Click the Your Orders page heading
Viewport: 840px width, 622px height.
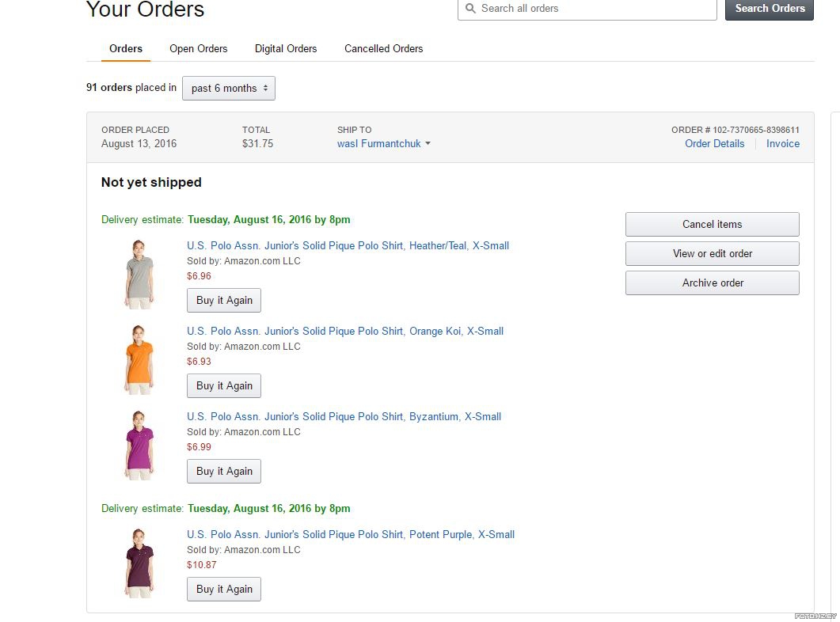point(145,9)
